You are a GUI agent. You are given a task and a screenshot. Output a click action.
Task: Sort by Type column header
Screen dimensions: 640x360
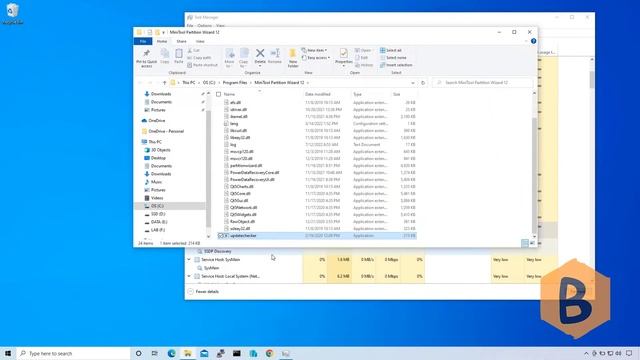point(357,94)
